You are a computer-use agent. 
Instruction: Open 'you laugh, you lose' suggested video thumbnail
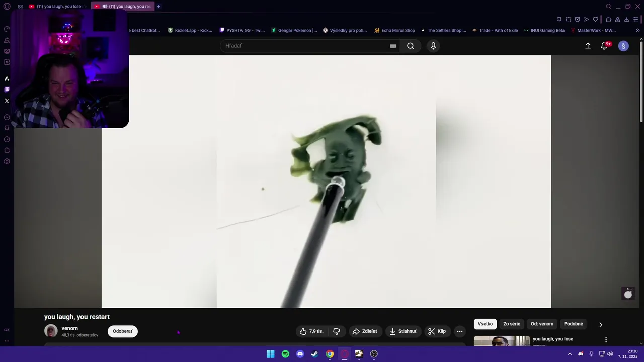(502, 341)
